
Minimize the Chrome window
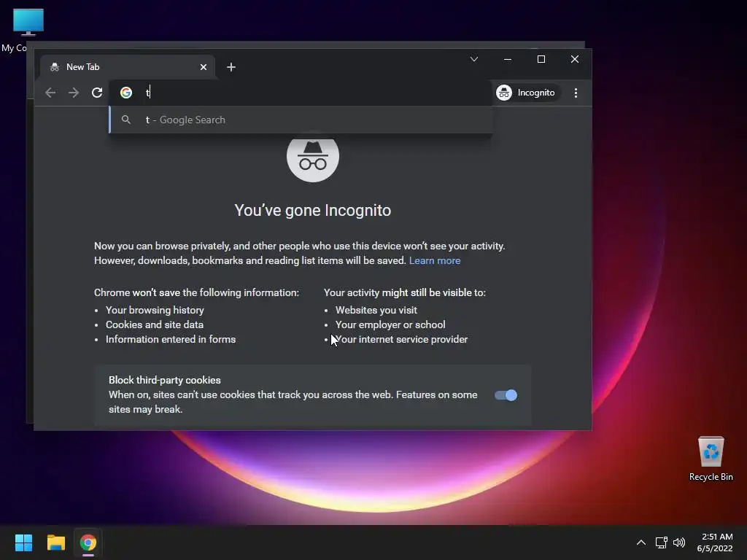pos(508,59)
